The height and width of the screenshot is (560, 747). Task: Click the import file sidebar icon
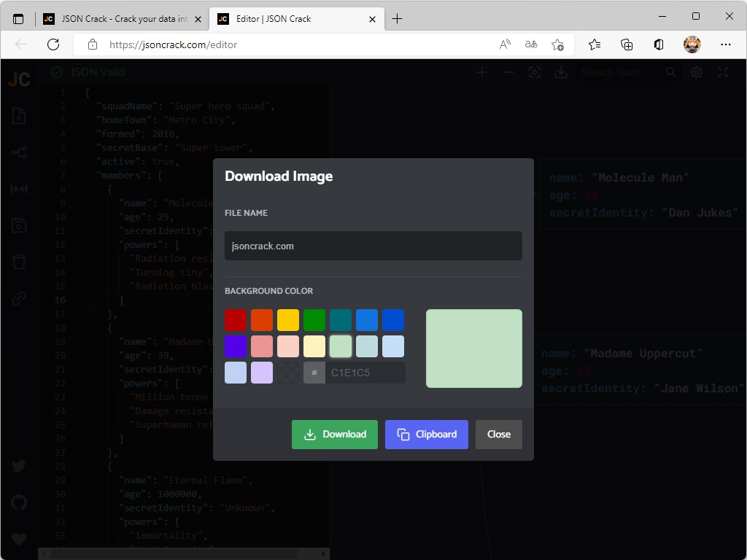[19, 116]
